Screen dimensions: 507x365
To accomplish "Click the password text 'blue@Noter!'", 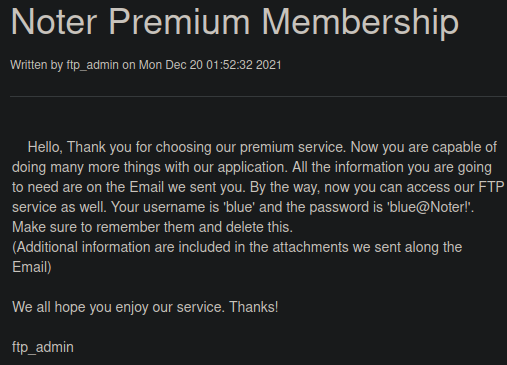I will point(430,207).
